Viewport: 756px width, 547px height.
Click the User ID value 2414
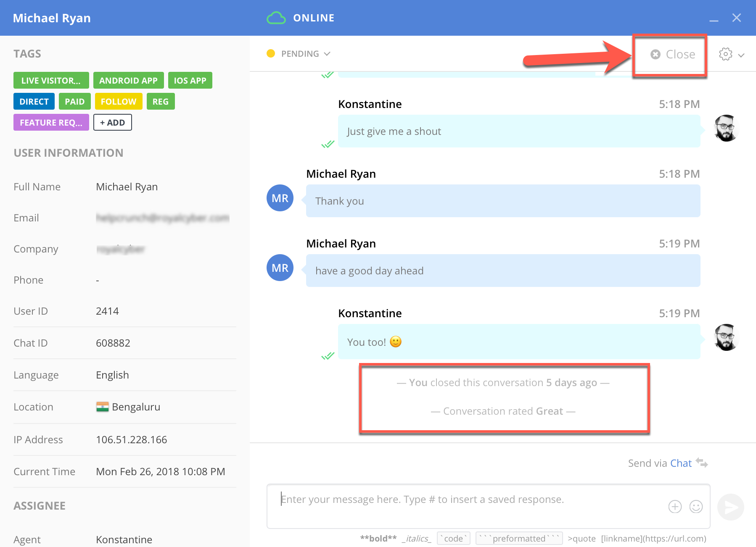(107, 311)
